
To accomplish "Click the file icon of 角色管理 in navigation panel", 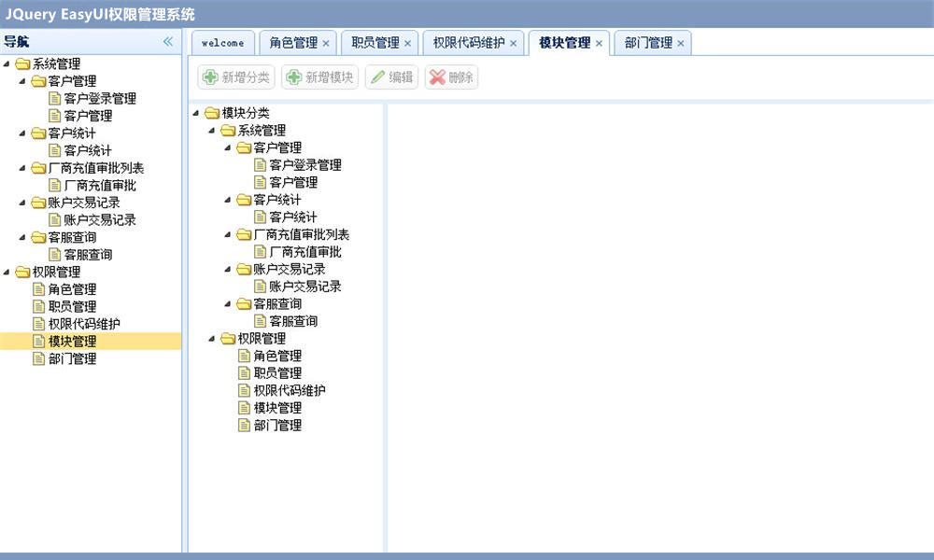I will (x=38, y=289).
